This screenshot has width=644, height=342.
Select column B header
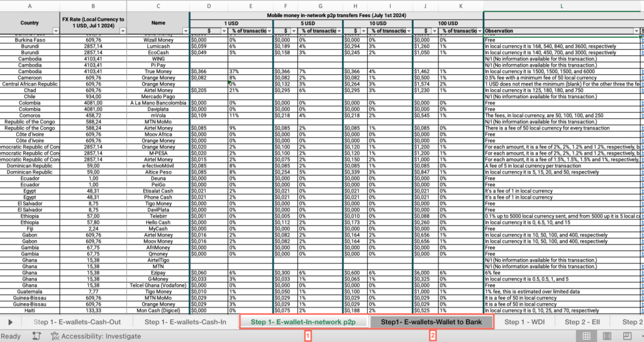coord(93,6)
